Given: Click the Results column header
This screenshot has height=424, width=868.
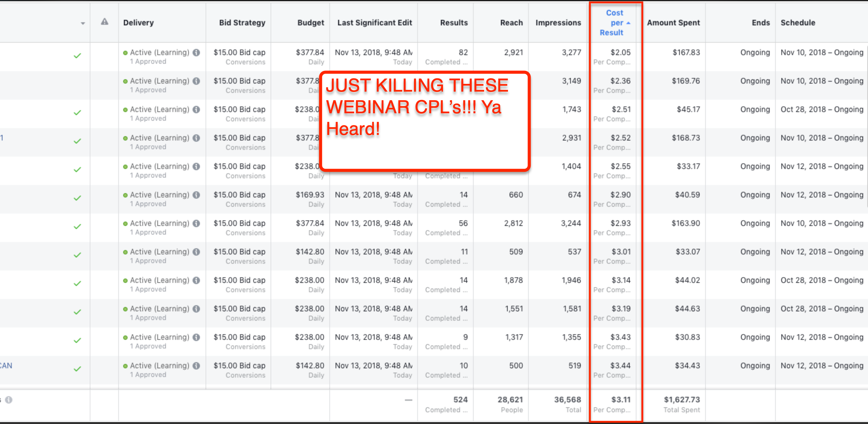Looking at the screenshot, I should pos(454,23).
